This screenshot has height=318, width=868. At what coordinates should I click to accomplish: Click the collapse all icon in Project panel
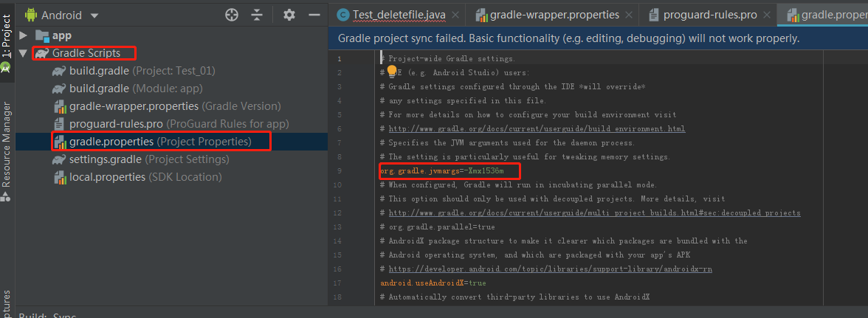pyautogui.click(x=256, y=15)
